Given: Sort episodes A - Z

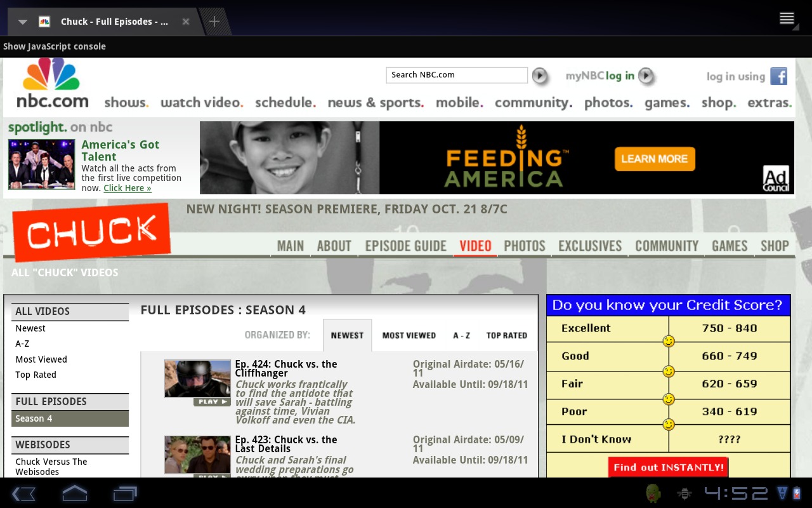Looking at the screenshot, I should pyautogui.click(x=462, y=335).
